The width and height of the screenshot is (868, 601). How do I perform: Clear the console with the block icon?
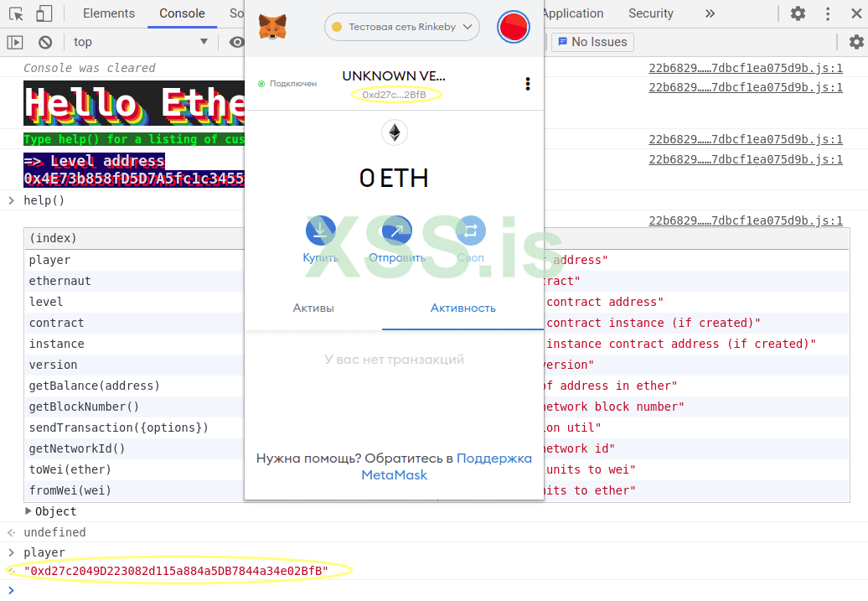[x=45, y=42]
